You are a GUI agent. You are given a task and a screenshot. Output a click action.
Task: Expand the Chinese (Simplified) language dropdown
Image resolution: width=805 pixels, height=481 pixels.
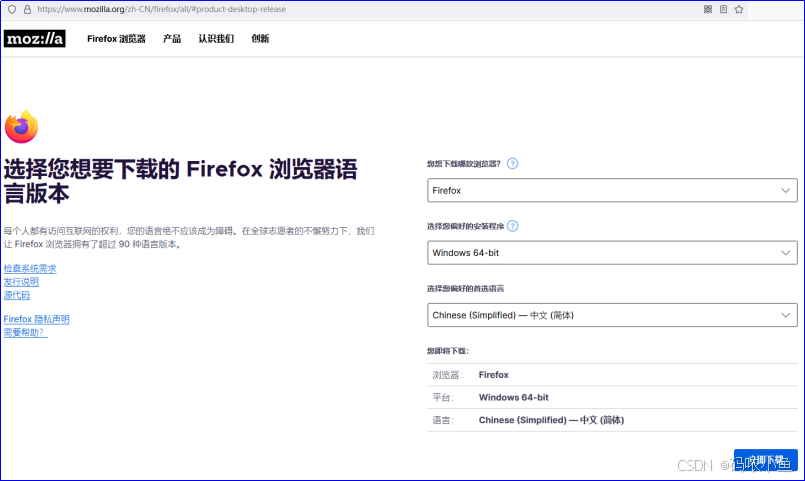coord(612,315)
